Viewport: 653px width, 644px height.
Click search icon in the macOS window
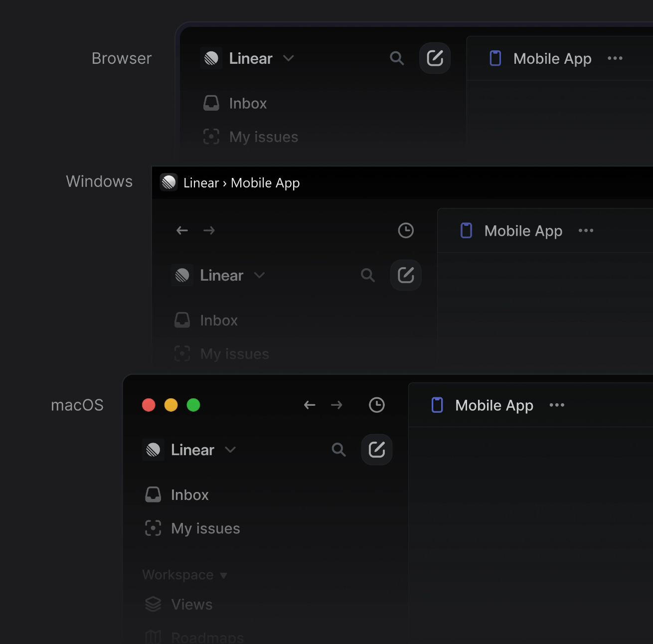point(339,450)
